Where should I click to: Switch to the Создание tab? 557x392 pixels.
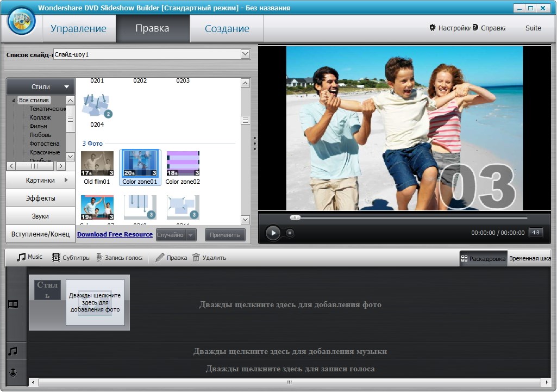pos(227,29)
